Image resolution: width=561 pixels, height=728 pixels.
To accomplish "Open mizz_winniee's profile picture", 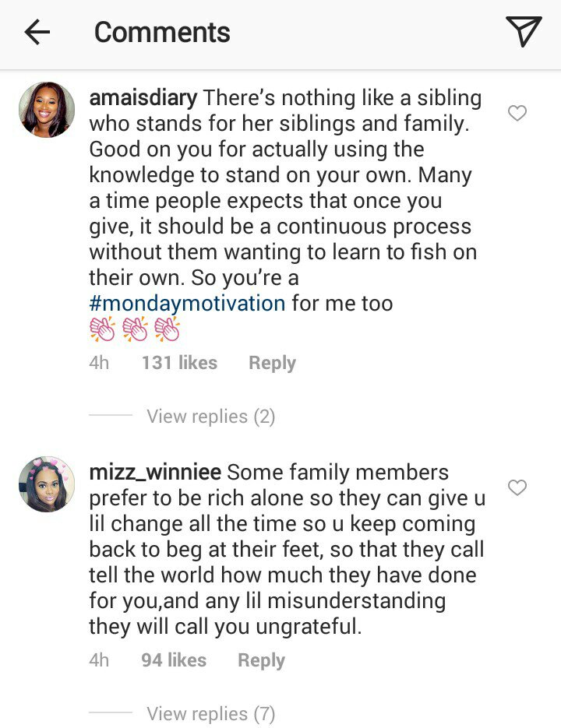I will click(47, 484).
